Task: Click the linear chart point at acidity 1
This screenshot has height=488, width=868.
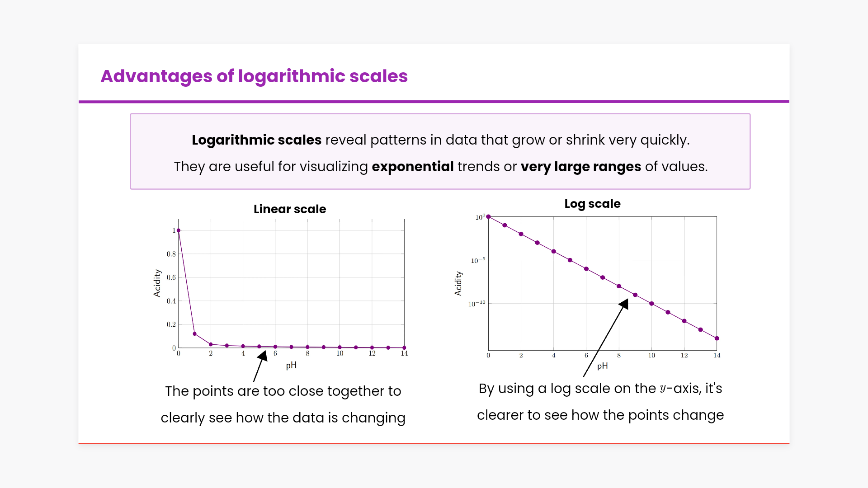Action: (x=179, y=230)
